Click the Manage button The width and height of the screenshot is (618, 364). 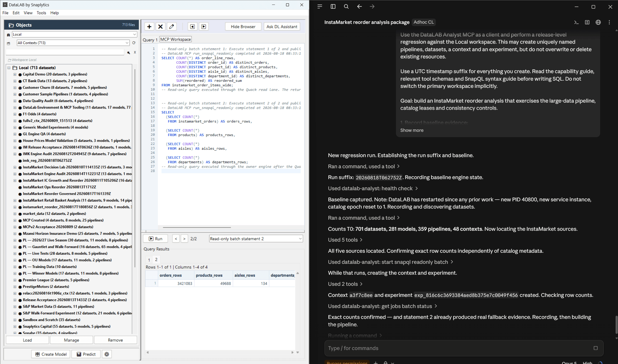[x=72, y=340]
